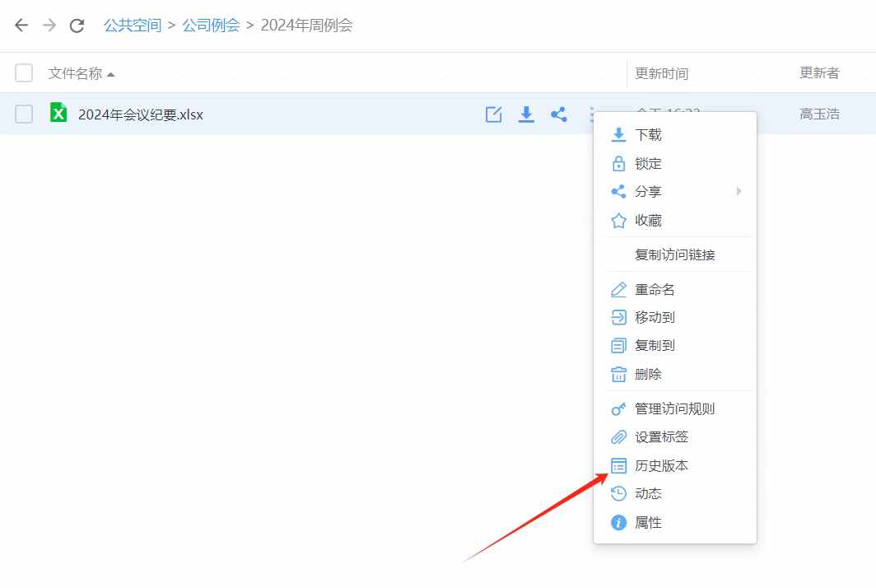This screenshot has width=876, height=588.
Task: Click 删除 in the context menu
Action: click(648, 374)
